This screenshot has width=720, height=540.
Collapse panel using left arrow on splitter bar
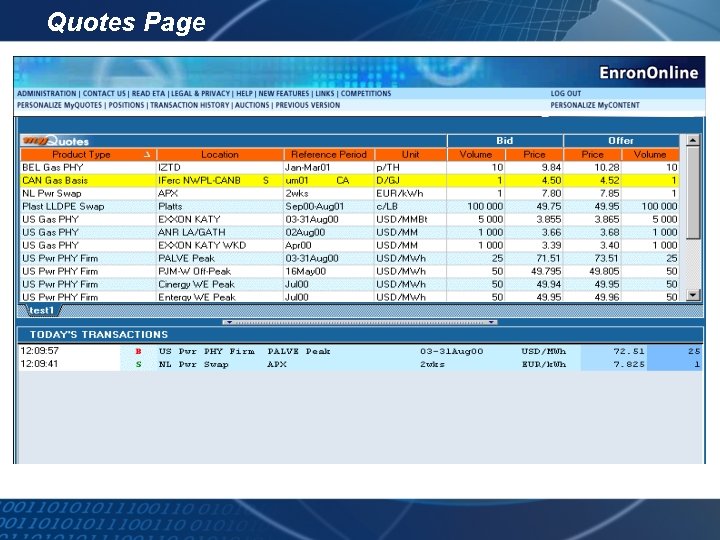pyautogui.click(x=229, y=322)
